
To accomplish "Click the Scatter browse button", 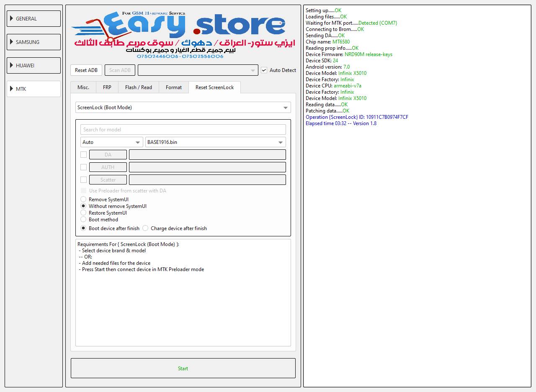I will [108, 180].
